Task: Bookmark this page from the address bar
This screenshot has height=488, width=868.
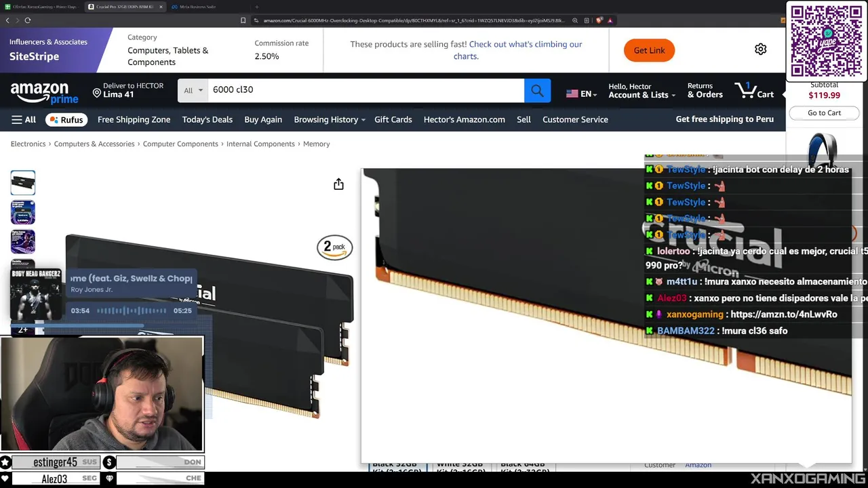Action: tap(243, 20)
